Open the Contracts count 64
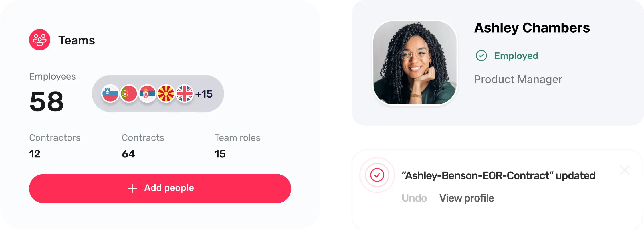Viewport: 644px width, 229px height. pos(128,154)
